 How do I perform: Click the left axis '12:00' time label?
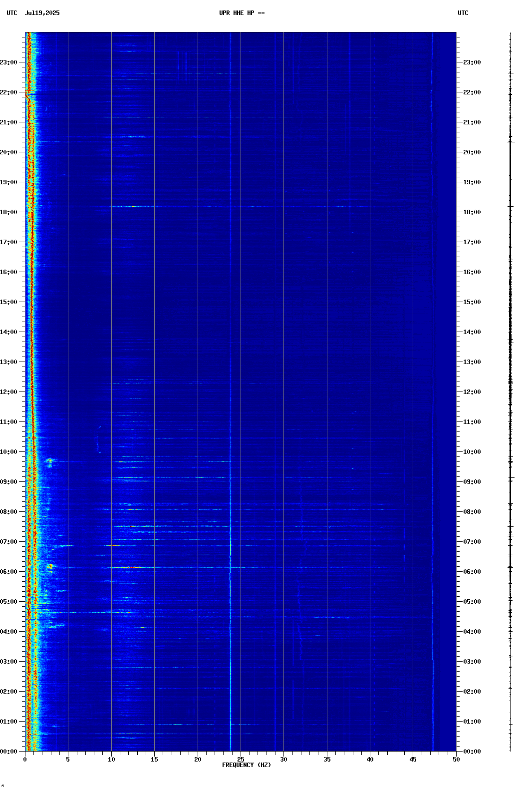pyautogui.click(x=8, y=392)
